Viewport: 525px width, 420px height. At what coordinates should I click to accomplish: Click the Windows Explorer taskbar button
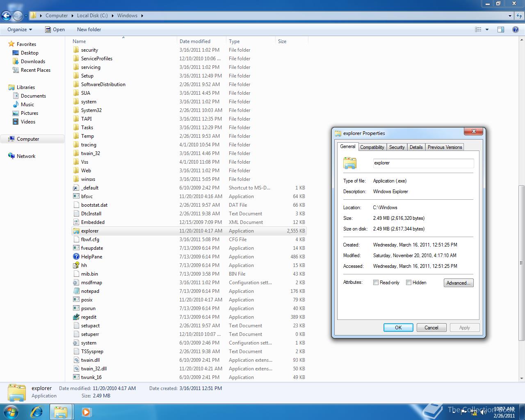click(61, 411)
